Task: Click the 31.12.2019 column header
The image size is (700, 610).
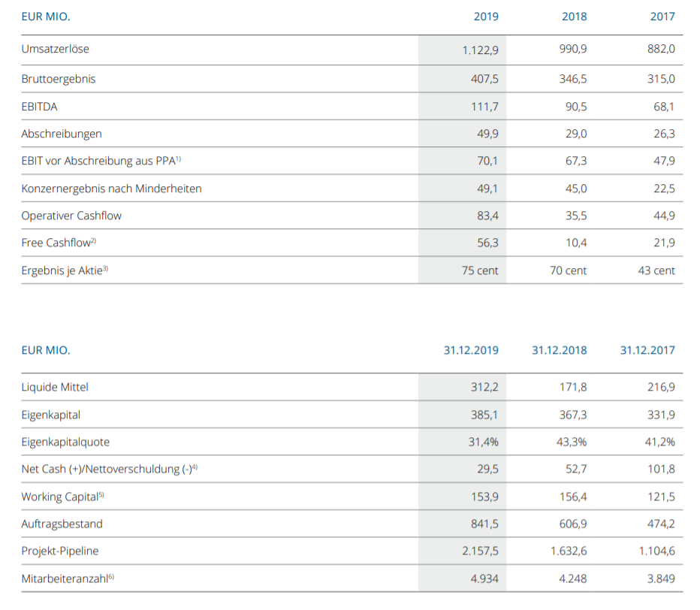Action: tap(471, 350)
